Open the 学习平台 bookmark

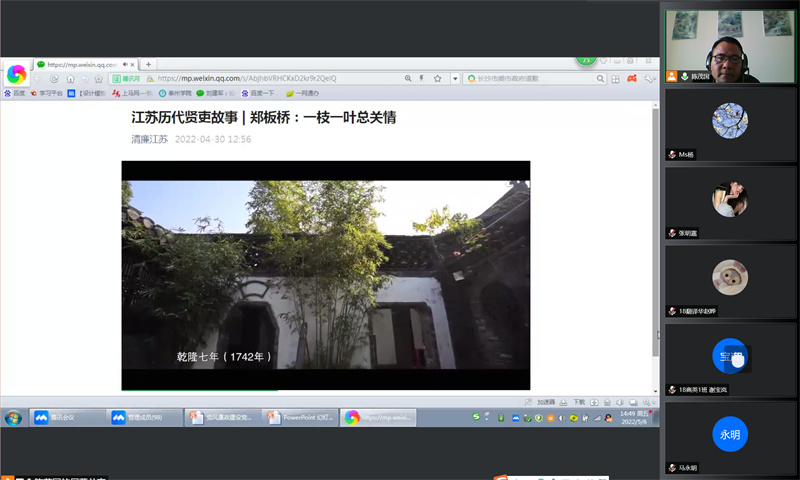coord(46,93)
